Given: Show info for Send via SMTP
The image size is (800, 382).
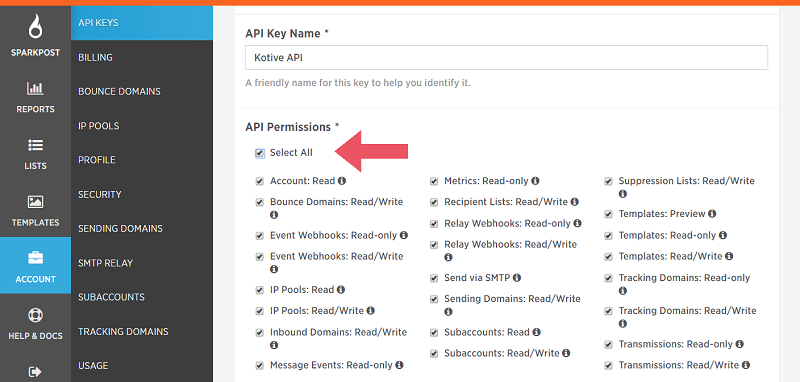Looking at the screenshot, I should pyautogui.click(x=517, y=278).
